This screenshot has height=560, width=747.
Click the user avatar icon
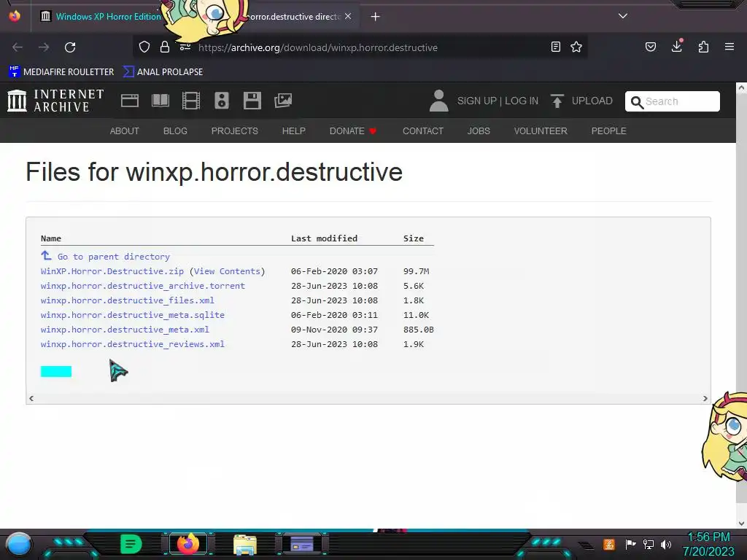438,101
